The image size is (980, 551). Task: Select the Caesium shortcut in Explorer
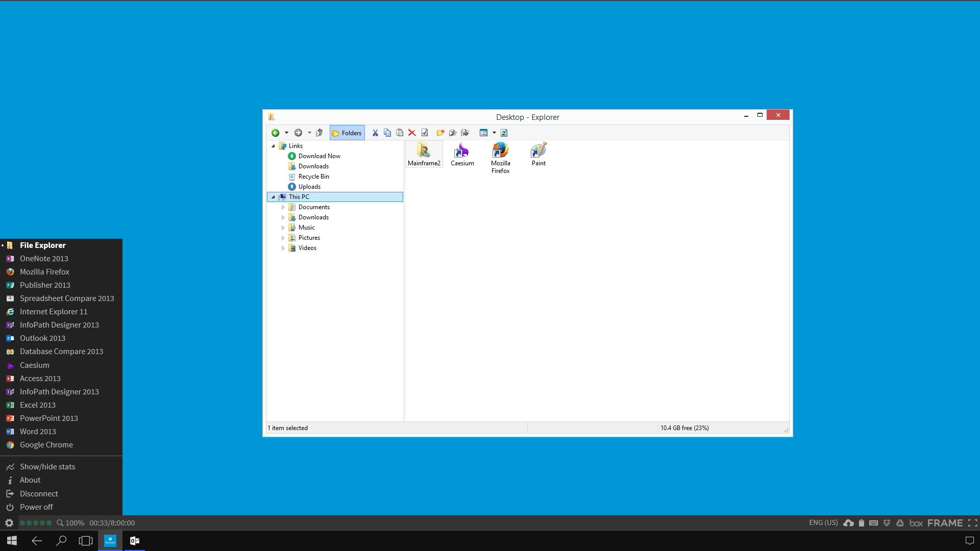462,154
